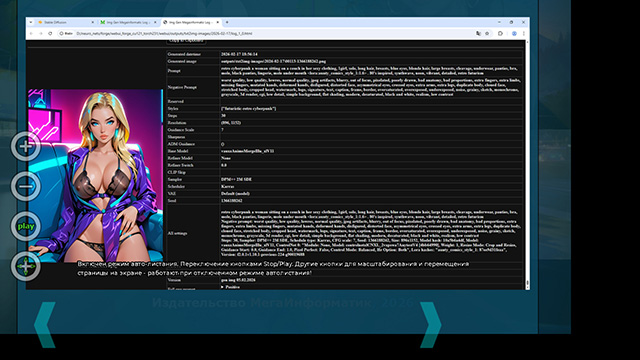Click the Prompt row label
The image size is (640, 360).
pos(174,71)
